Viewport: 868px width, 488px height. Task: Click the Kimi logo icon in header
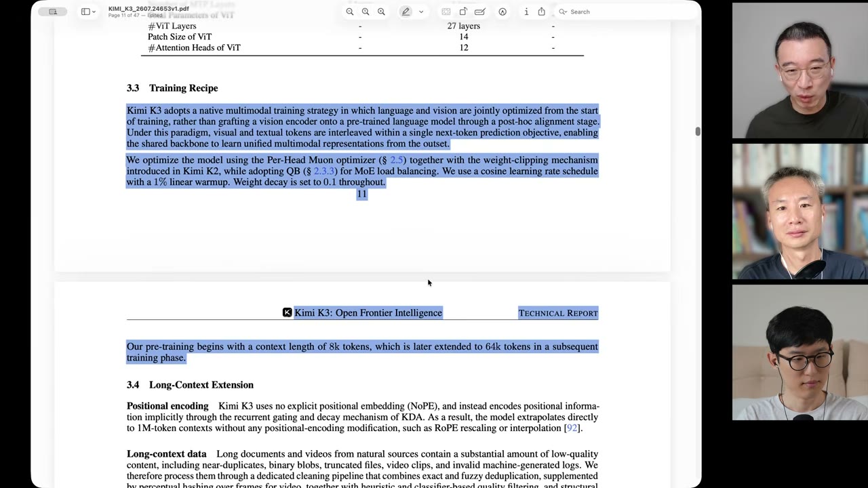[x=287, y=312]
